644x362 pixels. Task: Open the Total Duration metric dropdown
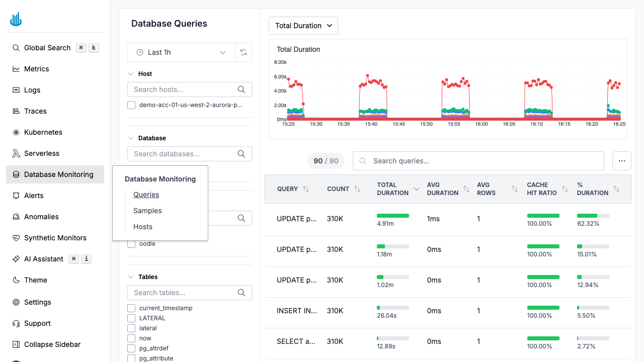[x=303, y=25]
